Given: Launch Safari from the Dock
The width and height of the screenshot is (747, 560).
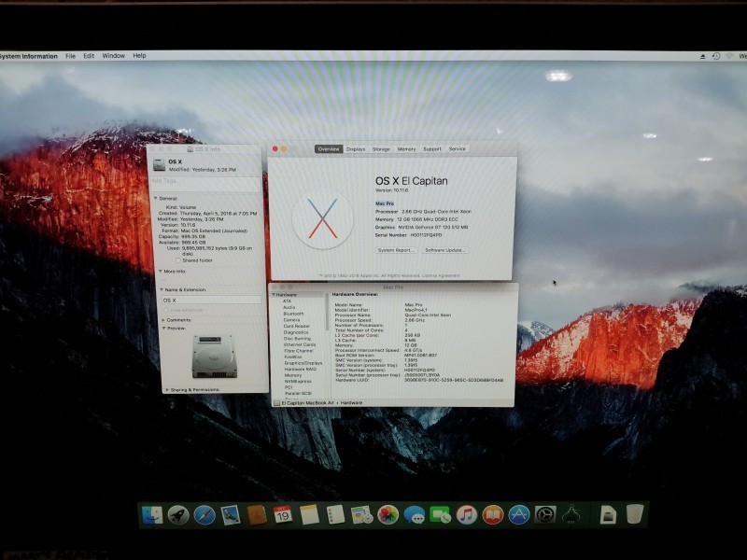Looking at the screenshot, I should (x=204, y=515).
